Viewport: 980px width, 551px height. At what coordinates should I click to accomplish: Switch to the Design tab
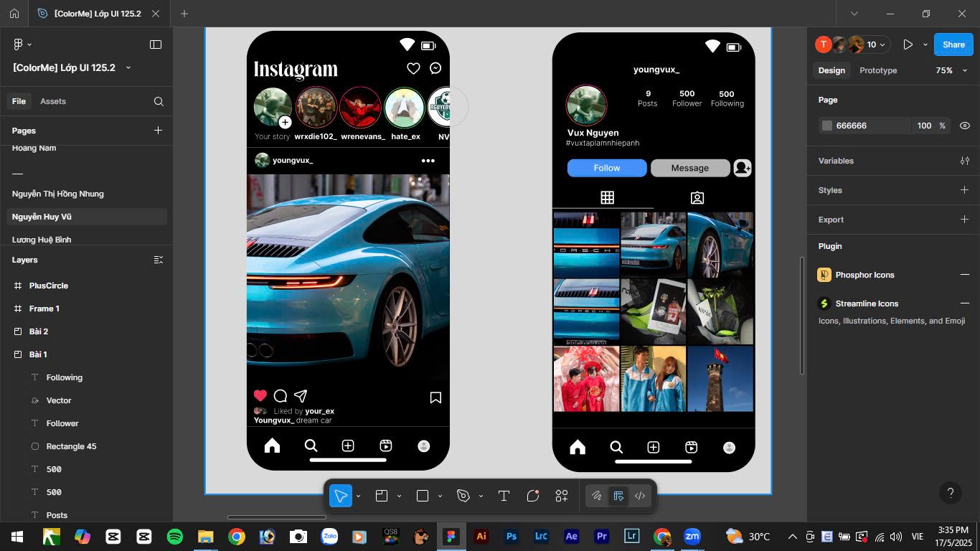831,70
